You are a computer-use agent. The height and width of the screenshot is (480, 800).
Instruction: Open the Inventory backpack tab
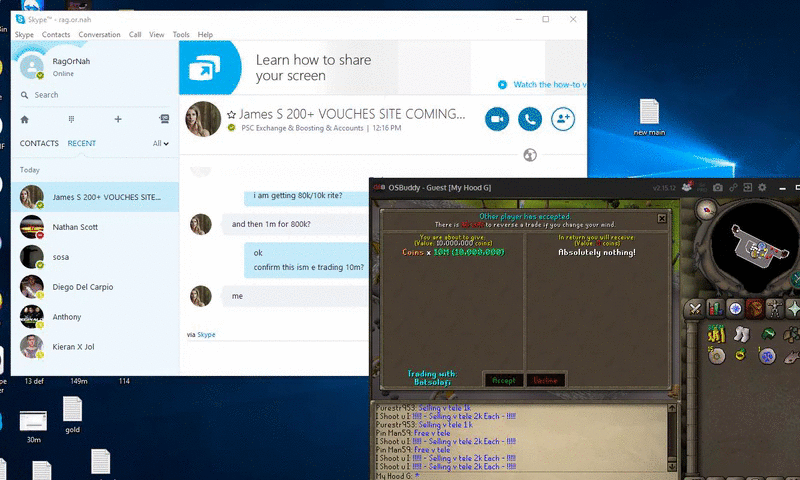coord(755,309)
